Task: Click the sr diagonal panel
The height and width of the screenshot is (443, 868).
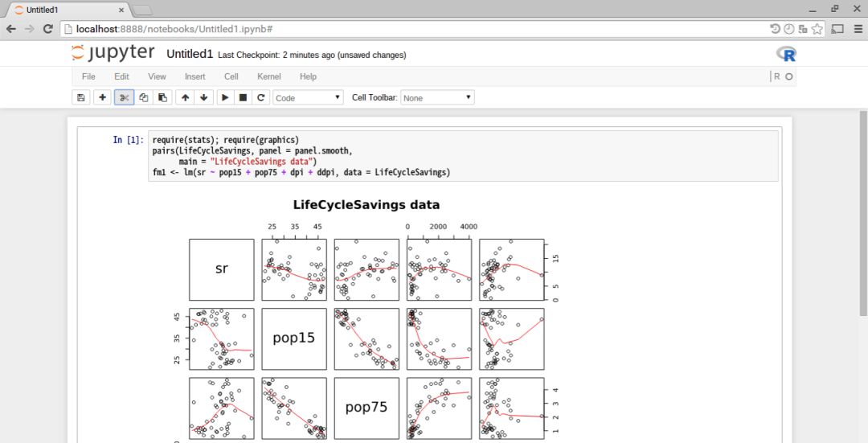Action: click(x=222, y=269)
